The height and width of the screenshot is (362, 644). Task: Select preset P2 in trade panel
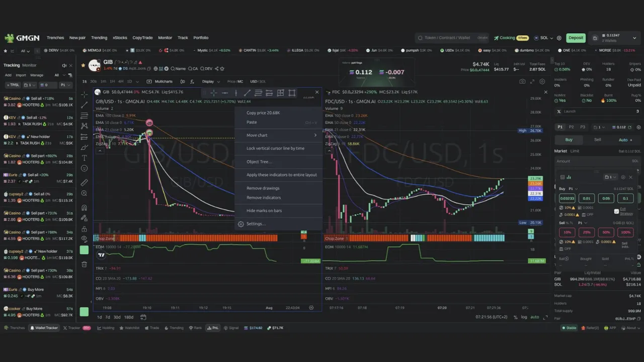point(571,127)
